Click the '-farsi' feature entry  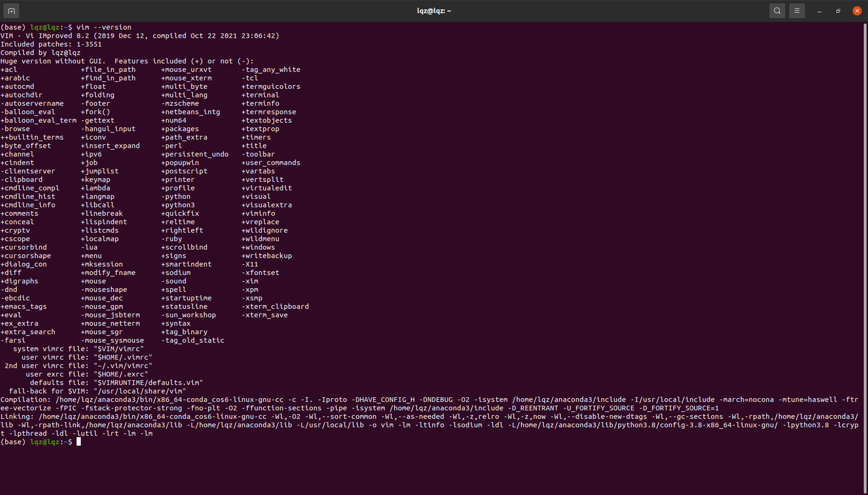(x=13, y=340)
